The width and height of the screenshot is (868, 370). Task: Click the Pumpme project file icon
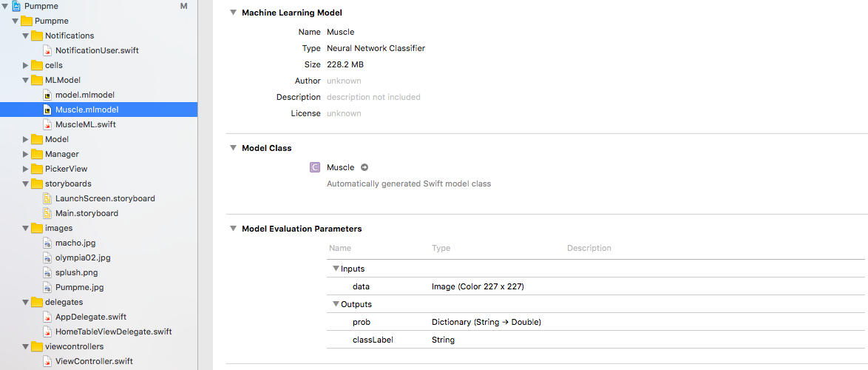coord(16,6)
